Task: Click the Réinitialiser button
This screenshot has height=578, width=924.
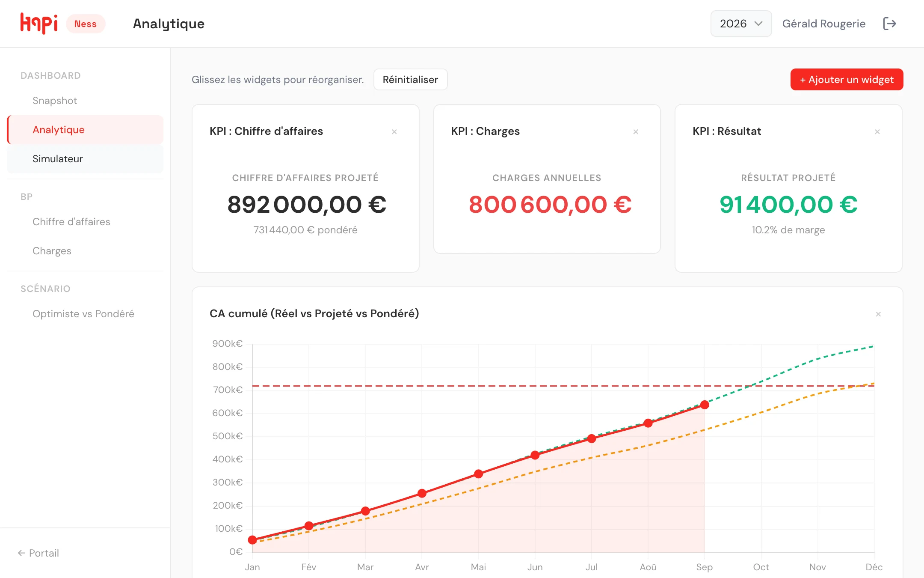Action: pos(410,80)
